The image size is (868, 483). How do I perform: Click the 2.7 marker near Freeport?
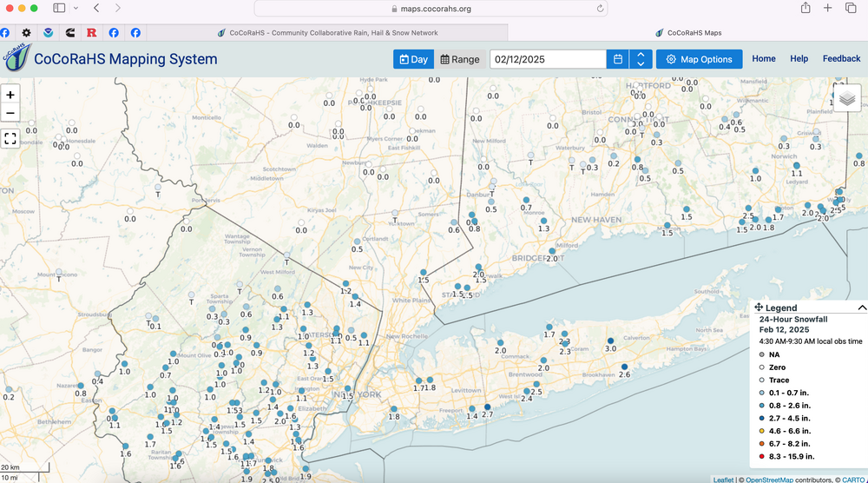point(487,407)
